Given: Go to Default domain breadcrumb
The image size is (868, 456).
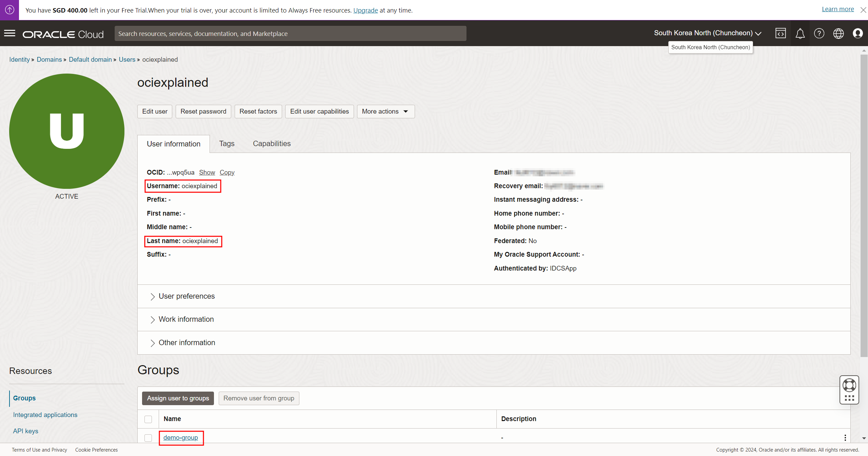Looking at the screenshot, I should (x=90, y=59).
